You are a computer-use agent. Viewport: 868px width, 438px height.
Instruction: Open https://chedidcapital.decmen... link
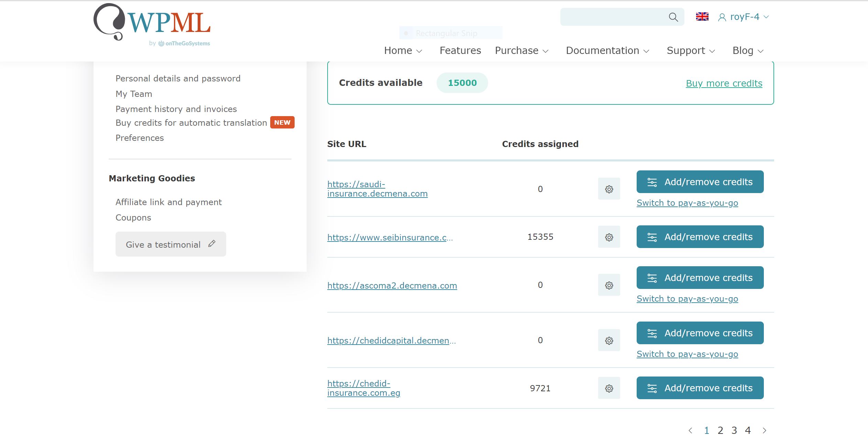[392, 340]
